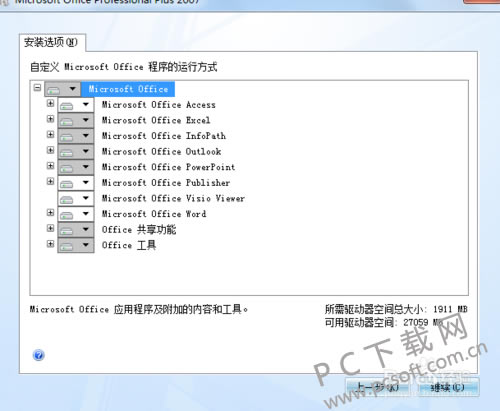Expand Microsoft Office InfoPath tree node
The image size is (500, 411).
50,135
